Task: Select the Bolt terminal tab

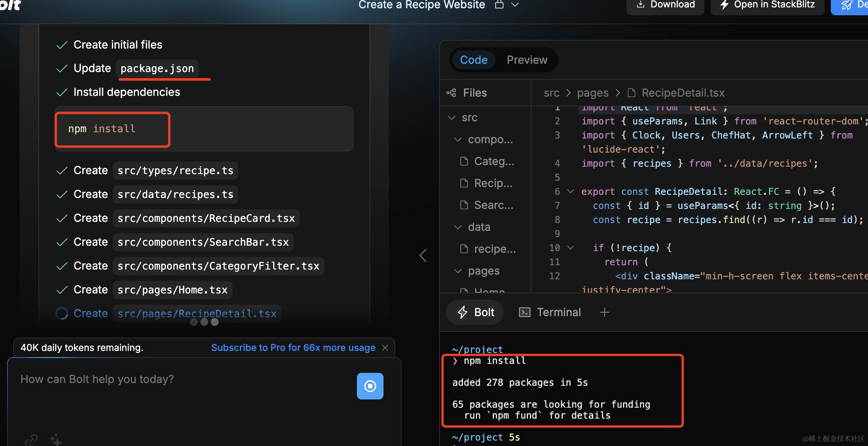Action: pos(475,312)
